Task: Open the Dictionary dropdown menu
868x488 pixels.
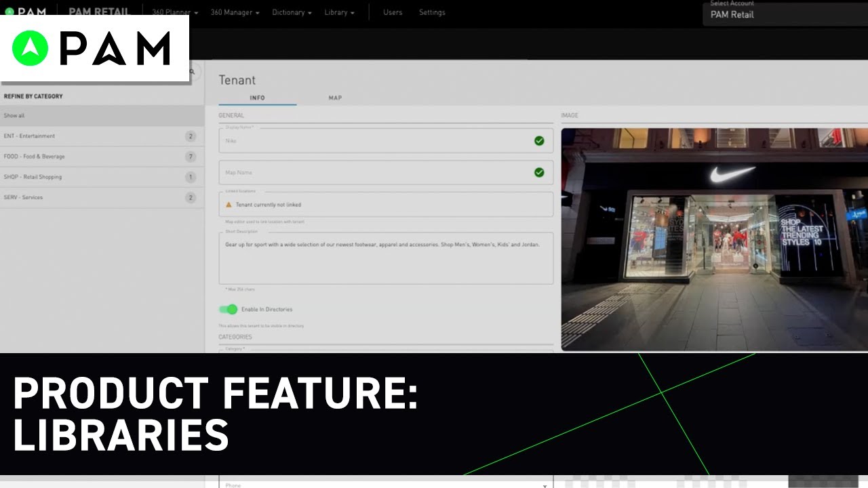Action: pos(292,12)
